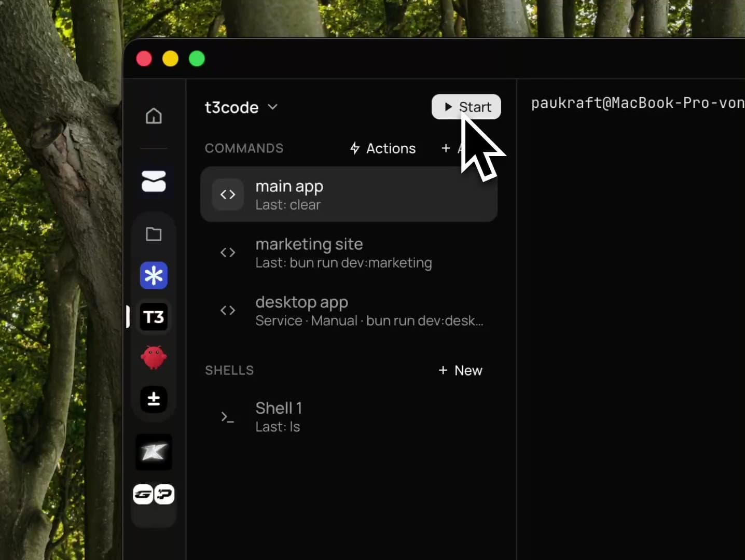745x560 pixels.
Task: Click the code brackets icon for marketing site
Action: [228, 253]
